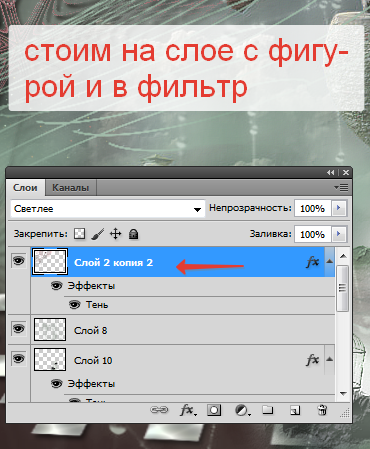Click the Заливка 100% value field

tap(312, 234)
